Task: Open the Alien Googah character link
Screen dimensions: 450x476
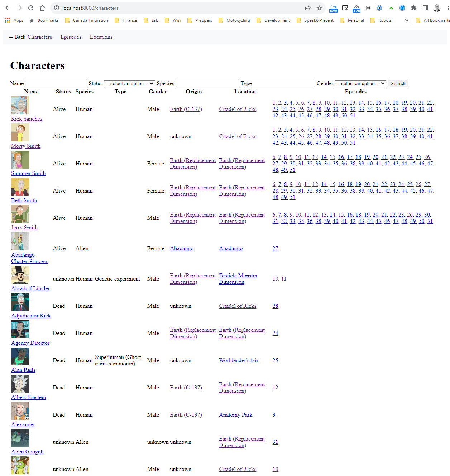Action: point(27,452)
